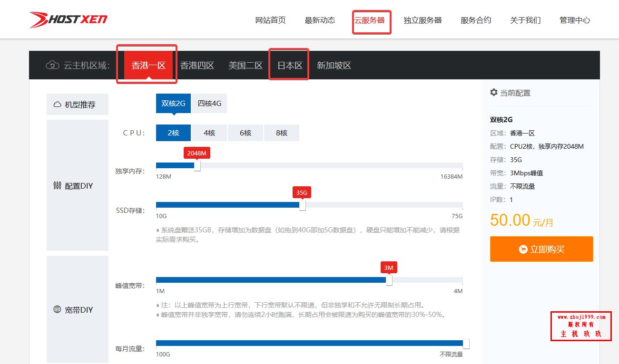Click the cart icon in 立即购买

point(523,249)
